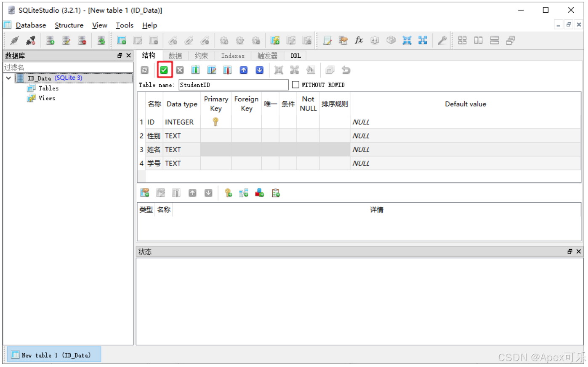Click the refresh database schema icon

tap(101, 40)
